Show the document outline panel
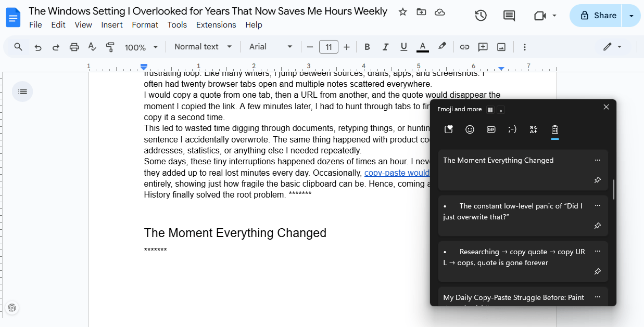644x327 pixels. pos(22,91)
